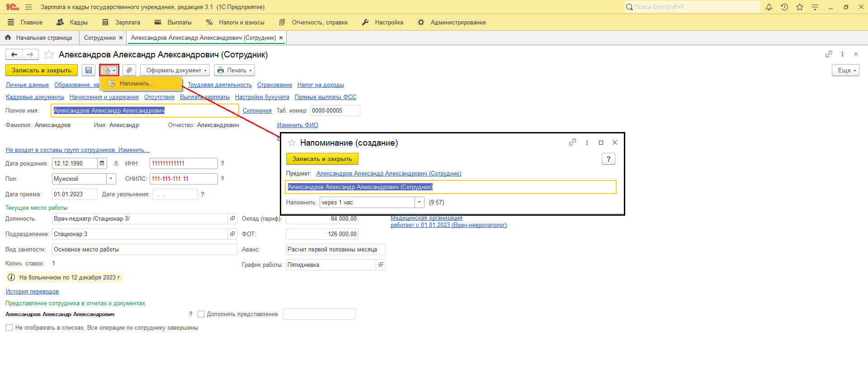The height and width of the screenshot is (369, 868).
Task: Open 'Страхование' link
Action: coord(274,85)
